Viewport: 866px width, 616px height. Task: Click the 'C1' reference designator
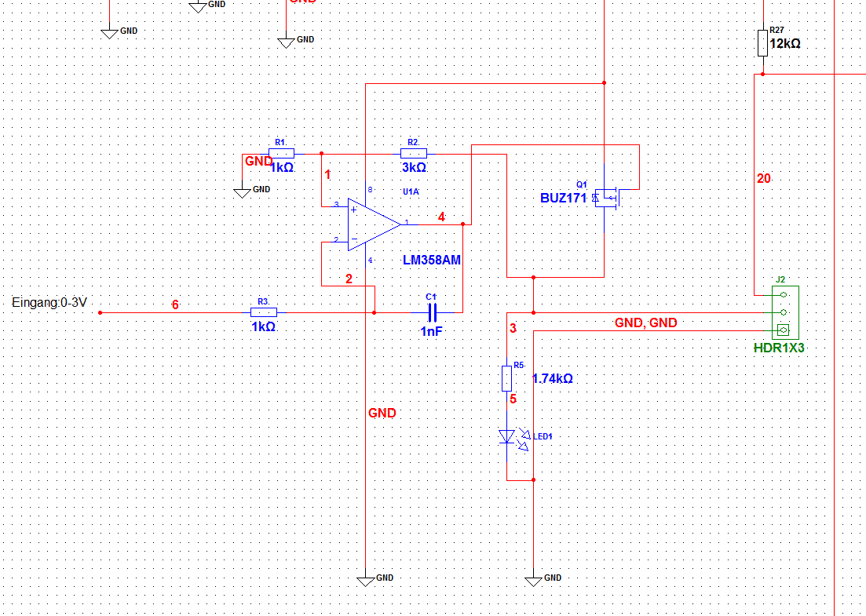point(431,297)
